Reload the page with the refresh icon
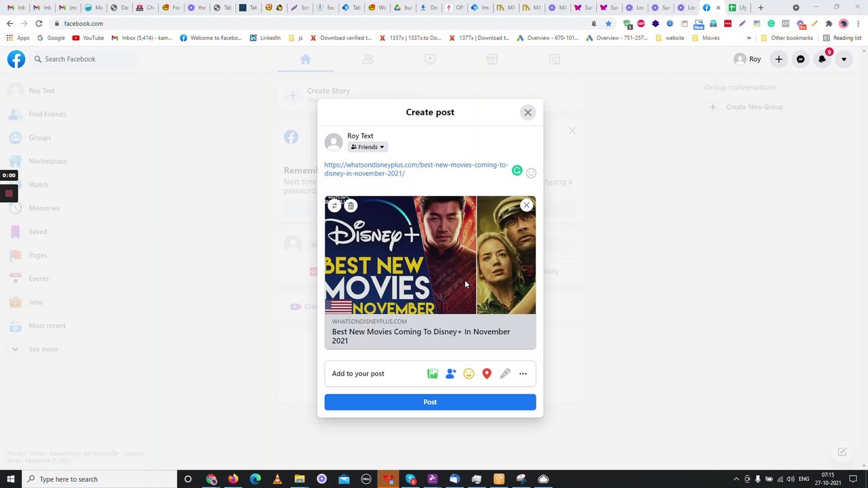Image resolution: width=868 pixels, height=488 pixels. pos(39,23)
